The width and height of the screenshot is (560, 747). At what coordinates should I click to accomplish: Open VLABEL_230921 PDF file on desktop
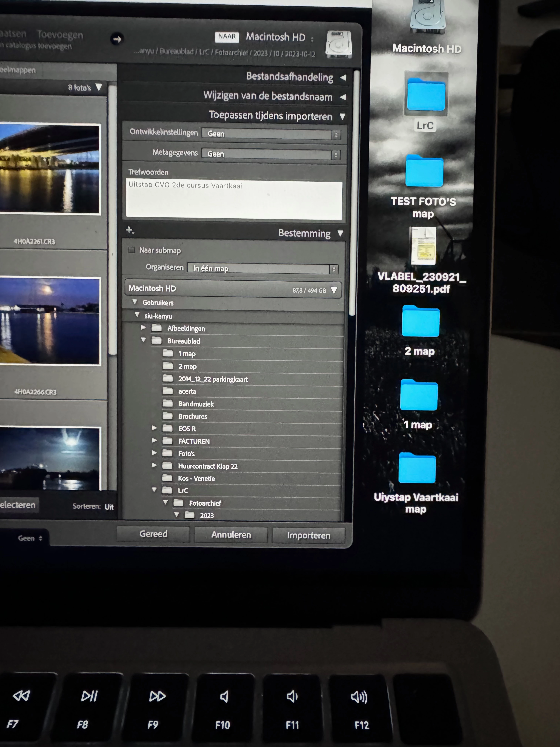pyautogui.click(x=423, y=246)
